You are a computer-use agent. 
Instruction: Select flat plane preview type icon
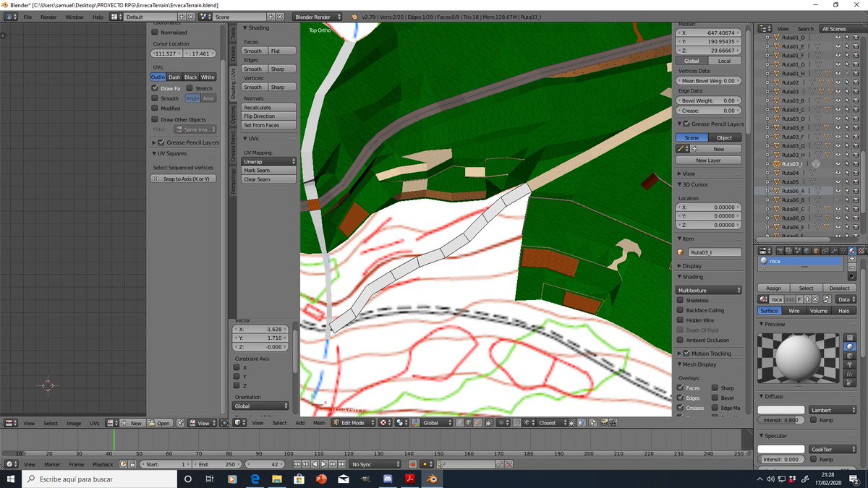click(850, 338)
